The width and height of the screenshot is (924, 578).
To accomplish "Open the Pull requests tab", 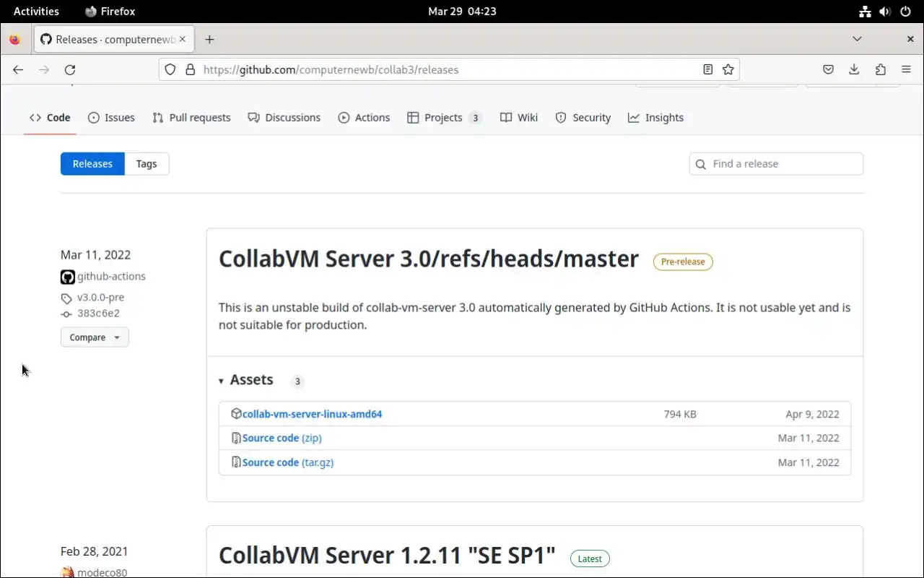I will coord(191,118).
